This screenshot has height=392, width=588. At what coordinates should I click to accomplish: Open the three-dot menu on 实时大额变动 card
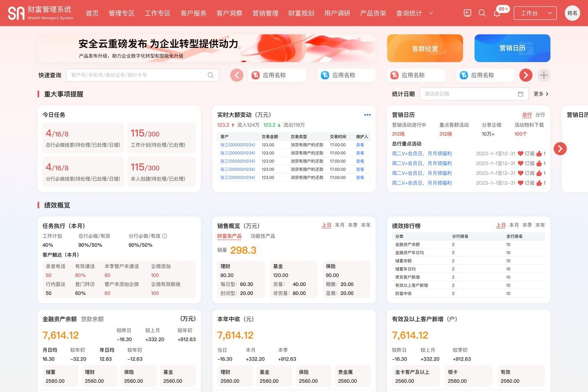tap(367, 115)
